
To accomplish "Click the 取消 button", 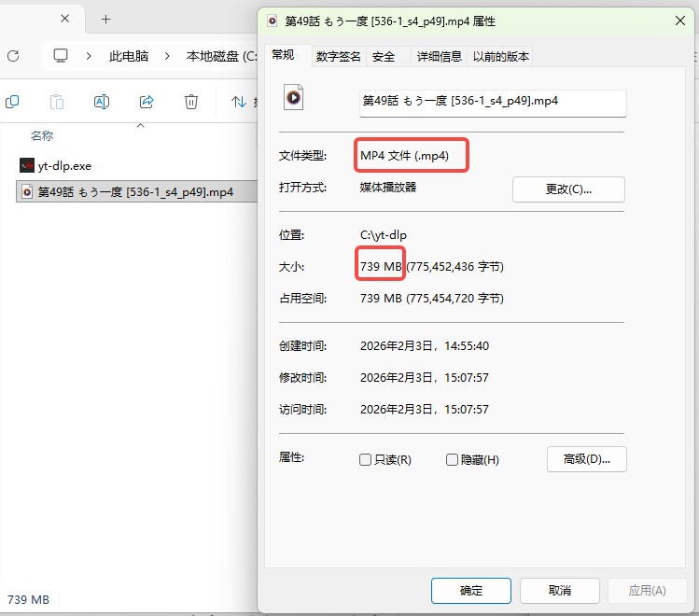I will point(559,591).
